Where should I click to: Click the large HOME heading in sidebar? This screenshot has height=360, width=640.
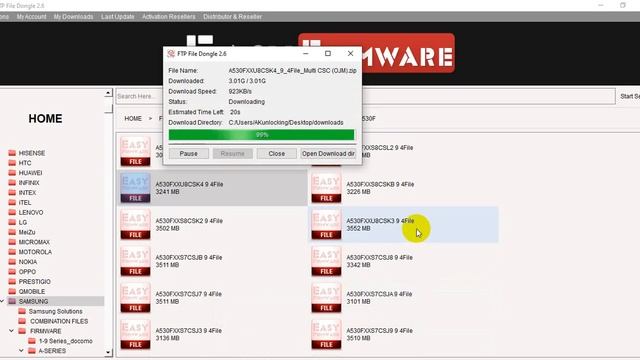45,119
